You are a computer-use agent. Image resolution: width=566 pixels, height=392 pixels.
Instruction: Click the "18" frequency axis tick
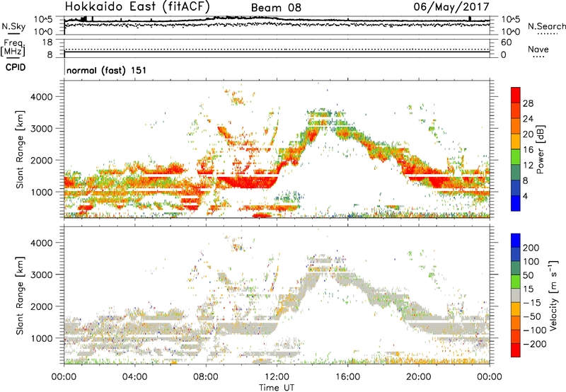[47, 42]
